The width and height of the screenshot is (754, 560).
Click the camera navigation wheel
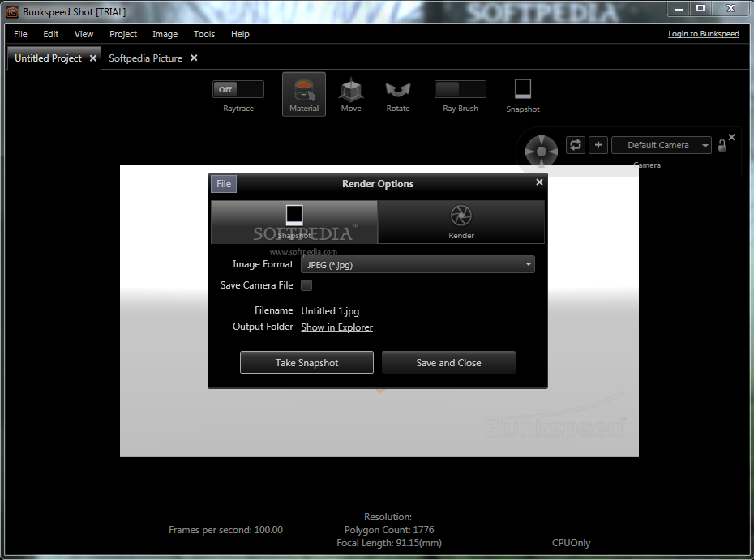click(541, 151)
